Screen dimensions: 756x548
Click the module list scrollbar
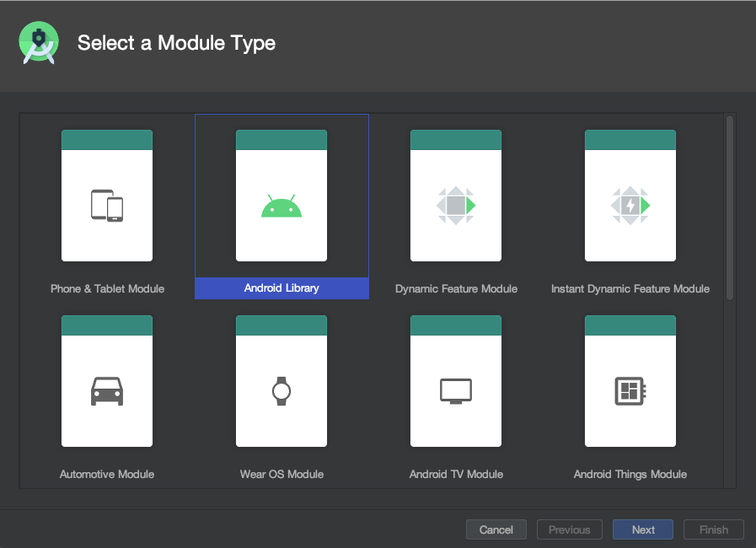coord(730,208)
